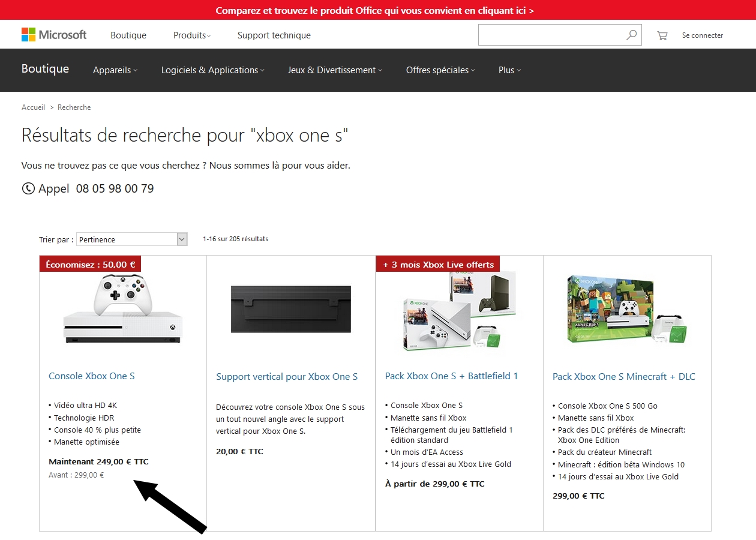This screenshot has height=540, width=756.
Task: Open Support vertical pour Xbox One S
Action: [287, 377]
